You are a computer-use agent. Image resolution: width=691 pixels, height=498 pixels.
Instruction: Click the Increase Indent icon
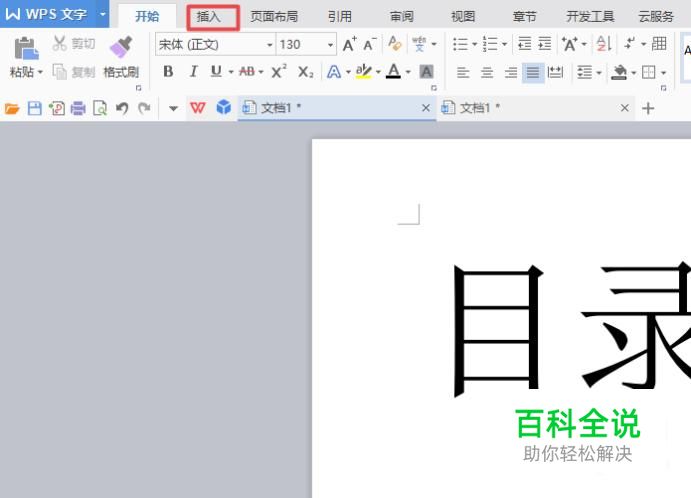pos(545,44)
